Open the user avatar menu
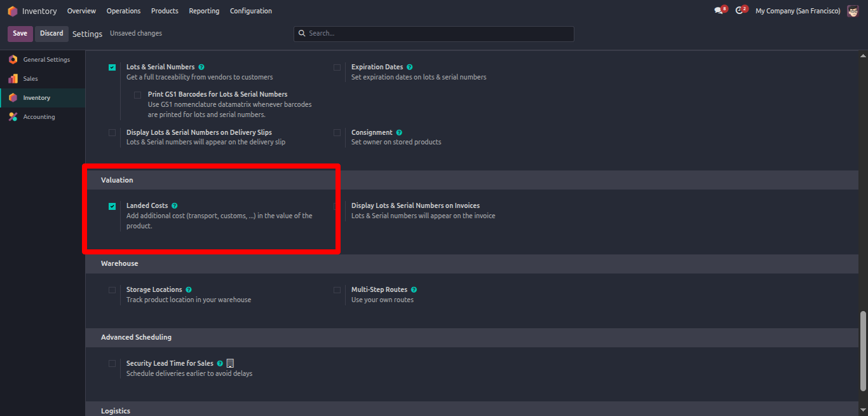The width and height of the screenshot is (868, 416). [x=853, y=11]
